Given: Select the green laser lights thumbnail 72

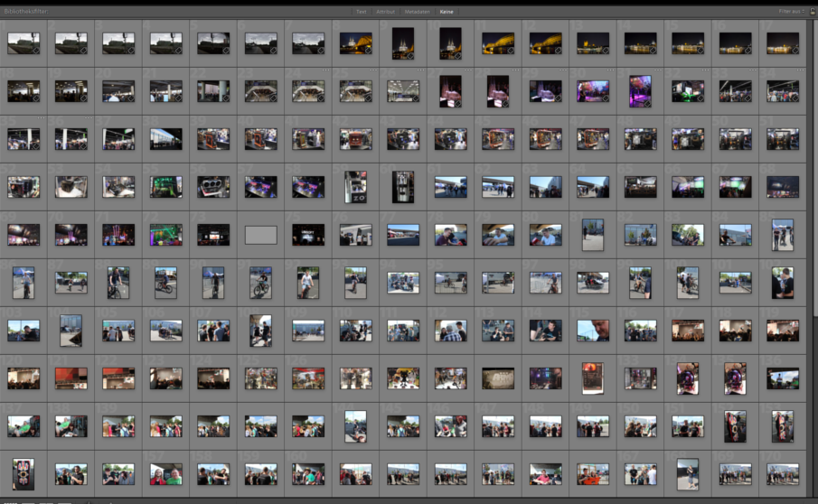Looking at the screenshot, I should 165,235.
